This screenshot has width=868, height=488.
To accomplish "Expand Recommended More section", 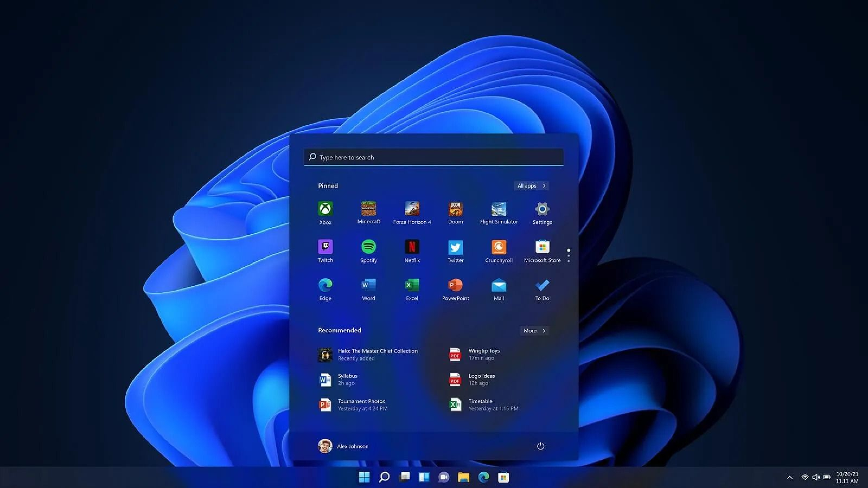I will point(534,330).
